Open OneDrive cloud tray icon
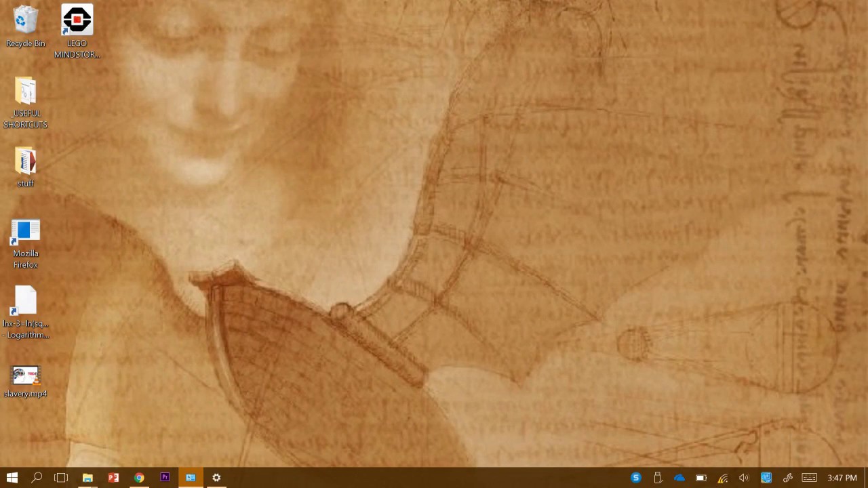 coord(679,478)
